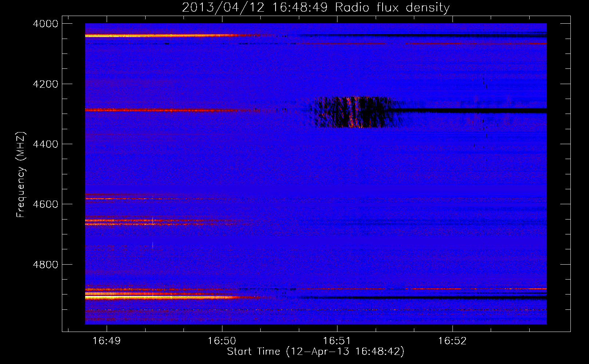Click the 4200 frequency tick label

point(46,84)
